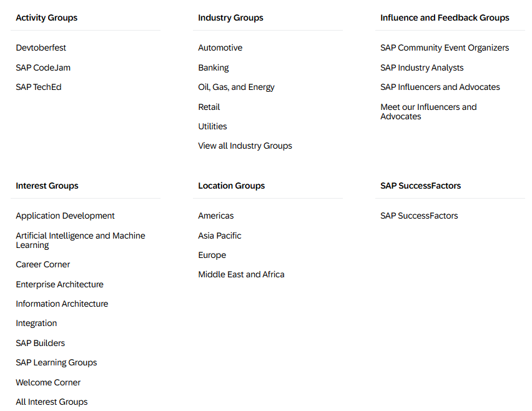Select the Utilities industry group
Viewport: 532px width, 411px height.
[x=212, y=126]
